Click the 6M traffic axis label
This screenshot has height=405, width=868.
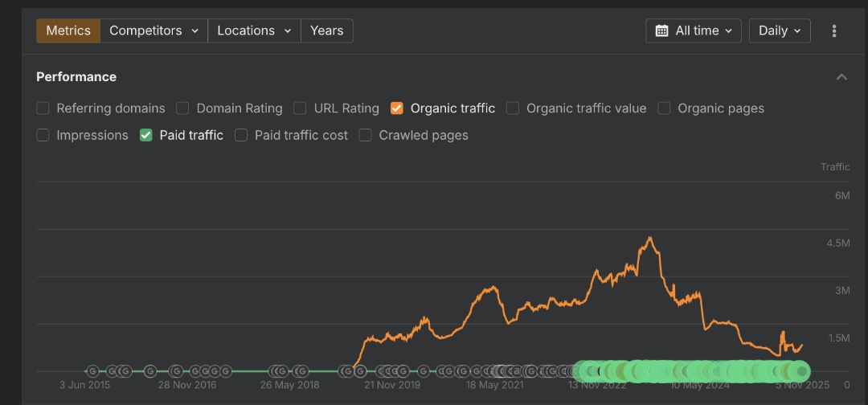coord(842,196)
